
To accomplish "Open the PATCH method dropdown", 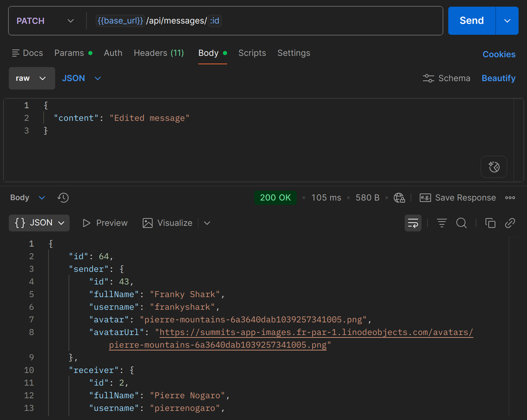I will coord(45,21).
